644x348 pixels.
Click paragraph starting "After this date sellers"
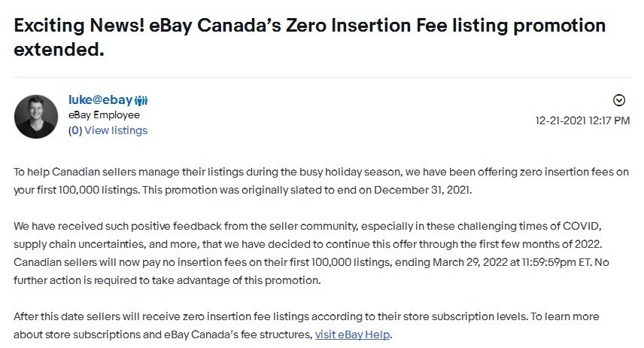pyautogui.click(x=301, y=325)
